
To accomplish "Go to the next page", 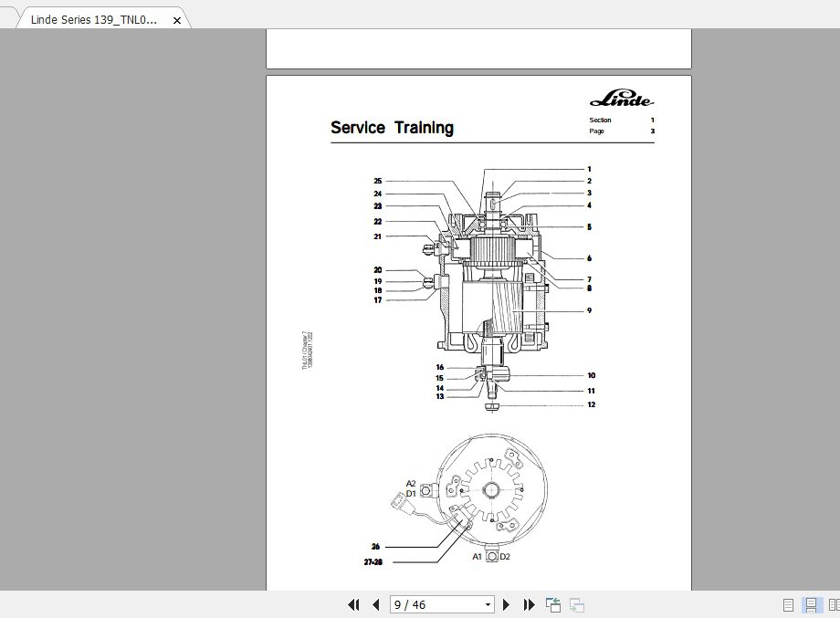I will [506, 604].
